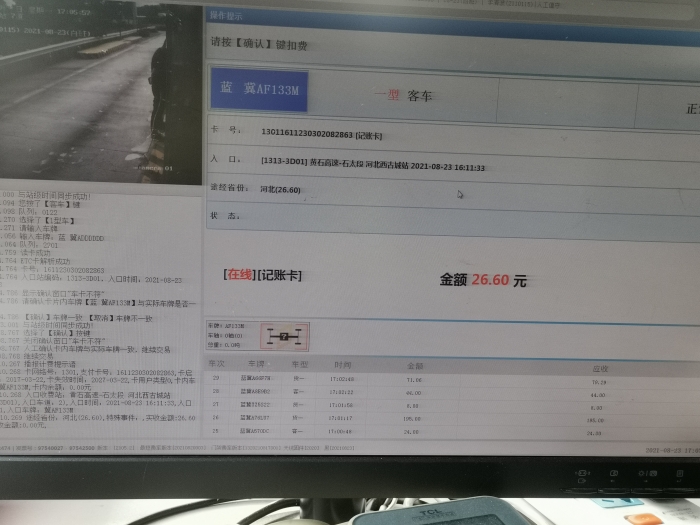Click the 途经省份 河北(26.60) field

click(x=281, y=188)
